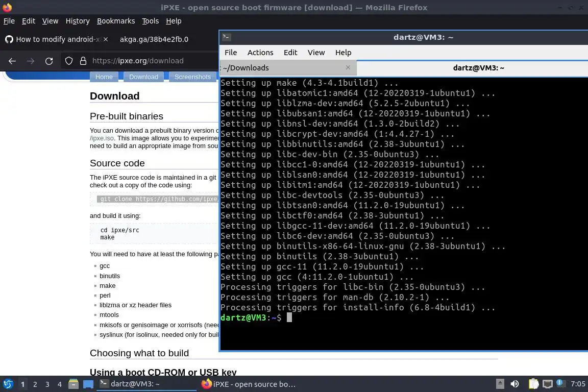The height and width of the screenshot is (392, 588).
Task: Click the Firefox logo in the title bar
Action: click(x=7, y=7)
